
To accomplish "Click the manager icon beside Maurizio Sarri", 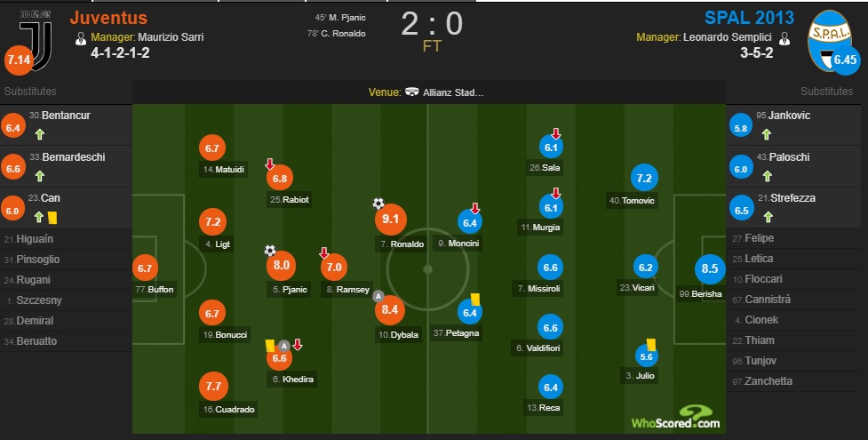I will [81, 37].
